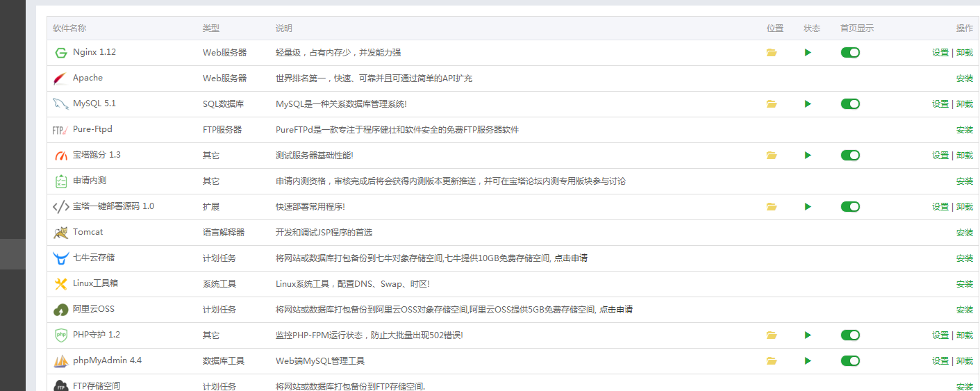The height and width of the screenshot is (391, 980).
Task: Disable homepage display for 宝塔跑分
Action: [x=850, y=156]
